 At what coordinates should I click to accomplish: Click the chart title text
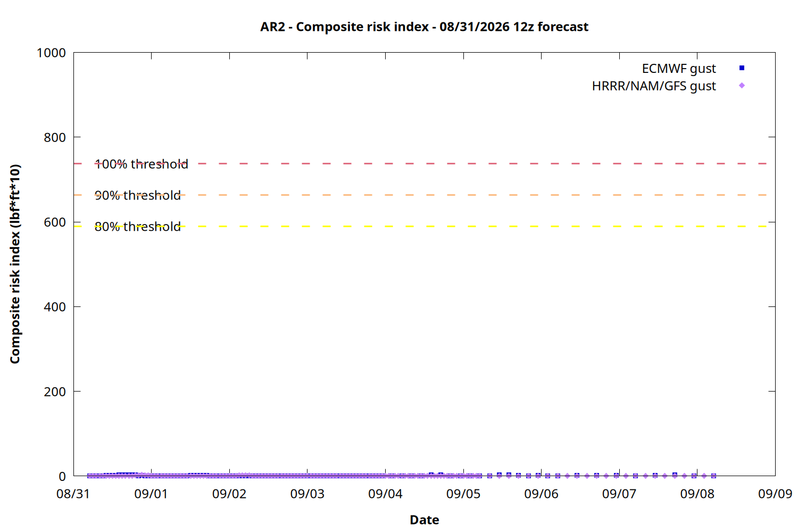coord(424,27)
